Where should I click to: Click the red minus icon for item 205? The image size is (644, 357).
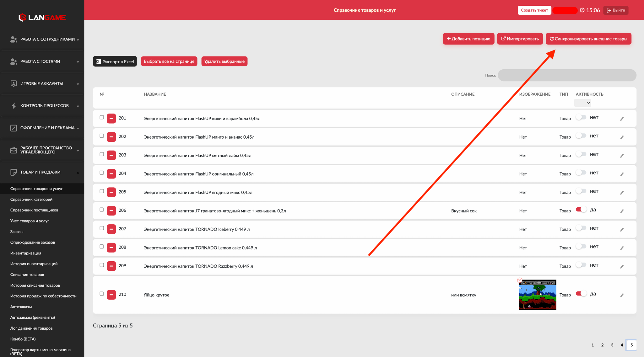pyautogui.click(x=111, y=192)
